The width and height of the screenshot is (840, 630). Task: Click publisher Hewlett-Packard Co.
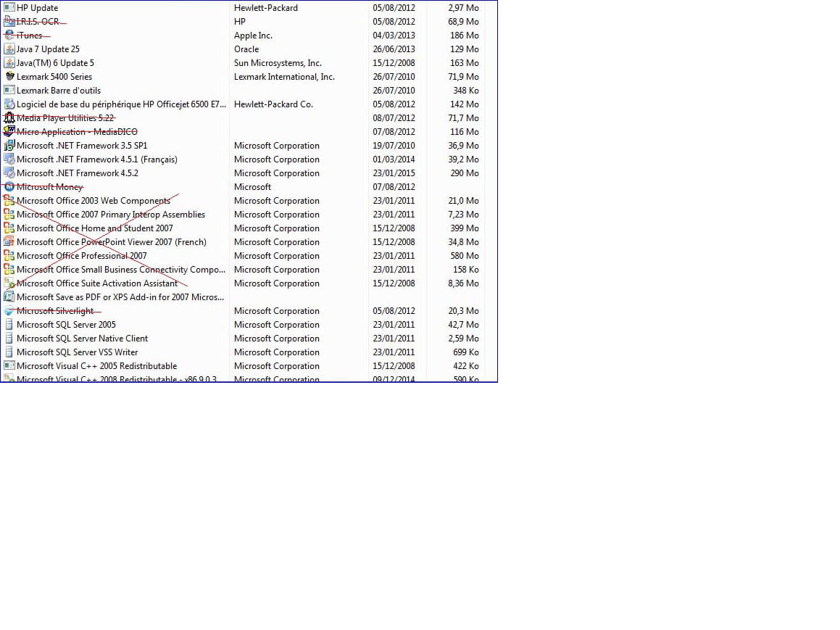(x=273, y=104)
